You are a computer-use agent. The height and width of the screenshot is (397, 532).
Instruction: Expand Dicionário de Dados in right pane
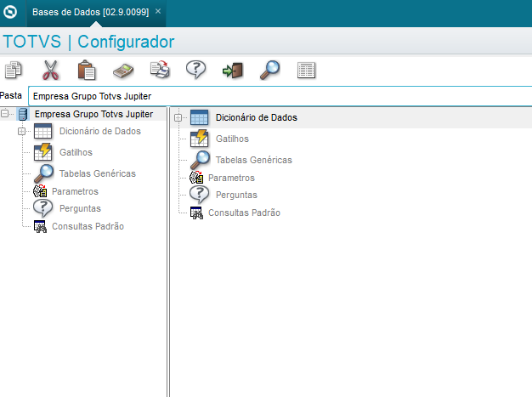click(178, 118)
